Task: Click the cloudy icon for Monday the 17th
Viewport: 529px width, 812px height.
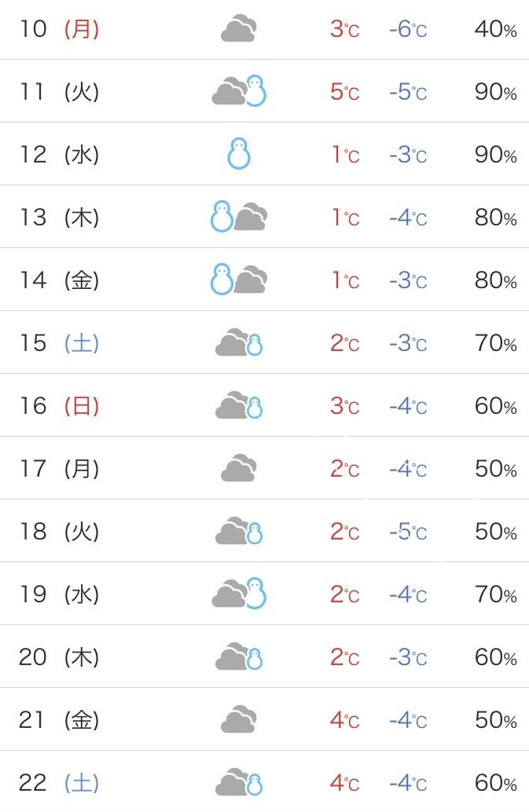Action: (238, 468)
